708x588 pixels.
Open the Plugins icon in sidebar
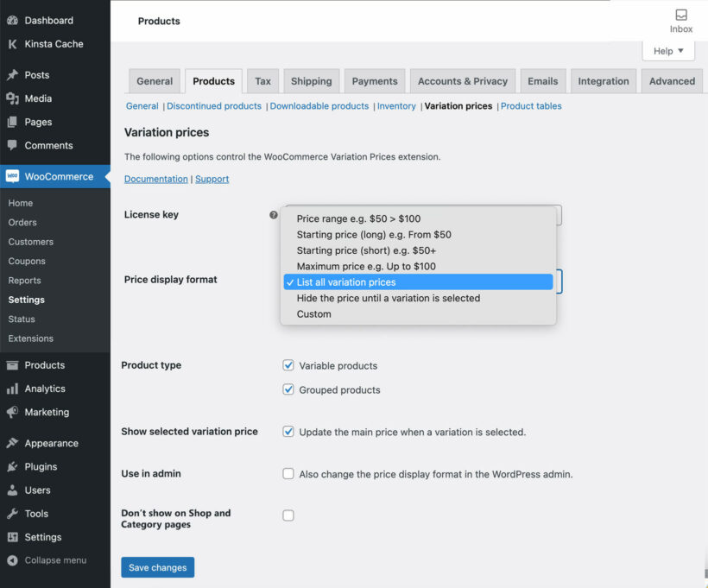click(12, 466)
